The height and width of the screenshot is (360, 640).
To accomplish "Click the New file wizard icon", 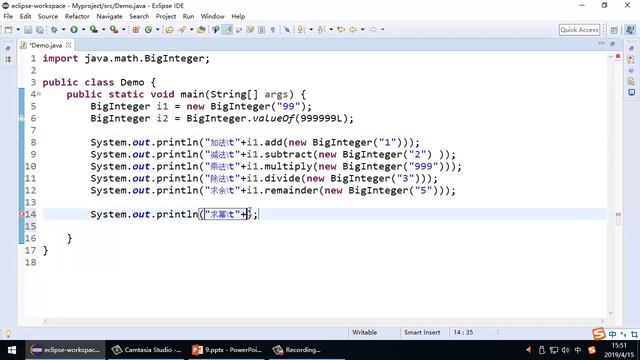I will [x=9, y=29].
